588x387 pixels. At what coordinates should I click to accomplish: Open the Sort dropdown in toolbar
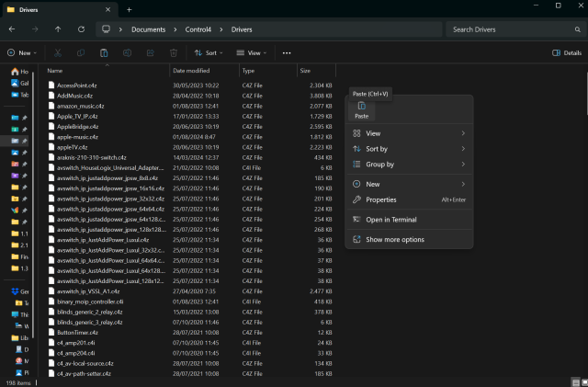[209, 53]
